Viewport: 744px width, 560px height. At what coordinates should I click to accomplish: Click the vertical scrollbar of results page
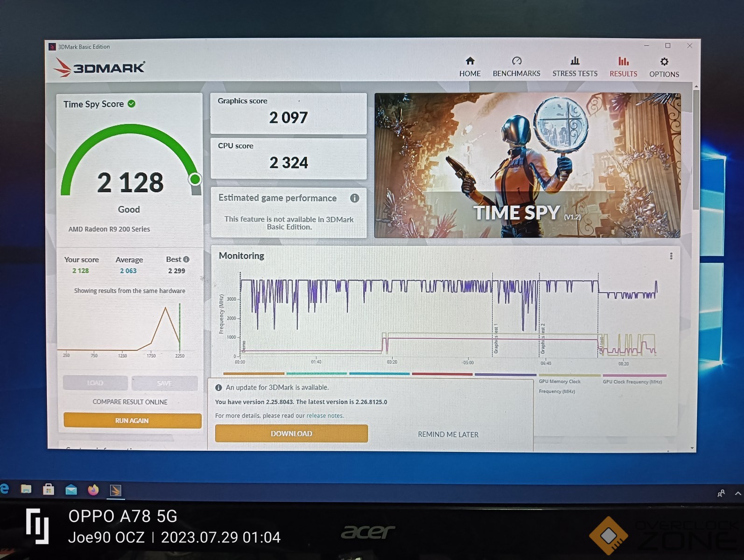pyautogui.click(x=696, y=150)
